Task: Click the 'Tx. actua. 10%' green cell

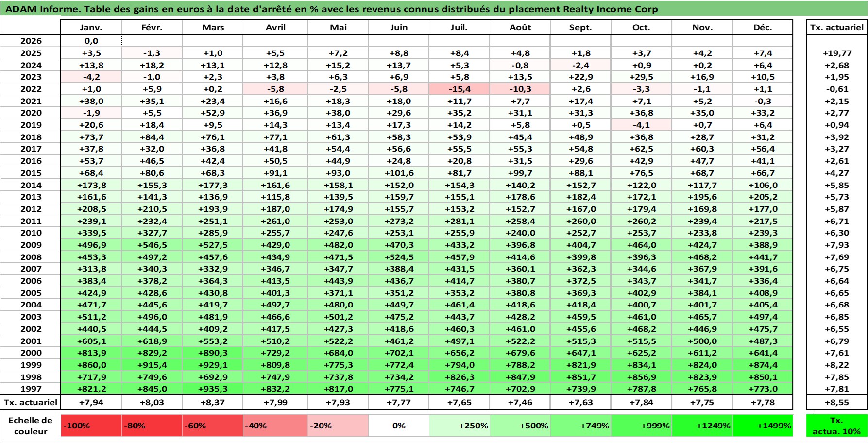Action: (x=836, y=426)
